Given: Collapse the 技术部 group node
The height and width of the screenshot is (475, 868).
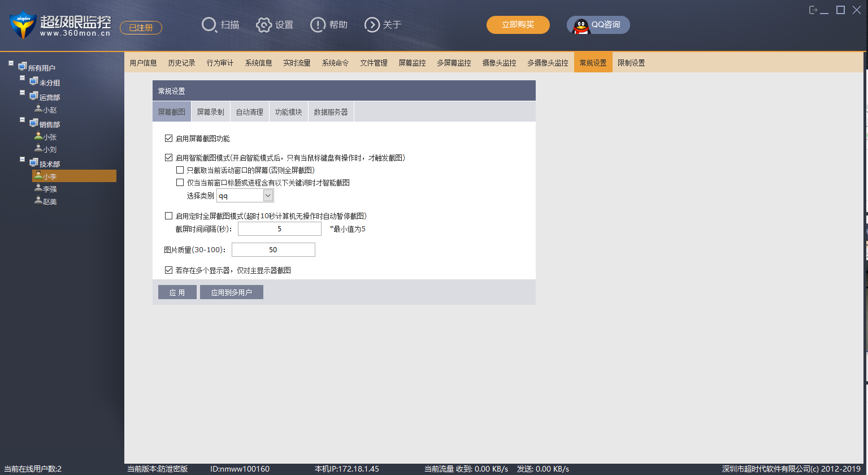Looking at the screenshot, I should [x=23, y=159].
